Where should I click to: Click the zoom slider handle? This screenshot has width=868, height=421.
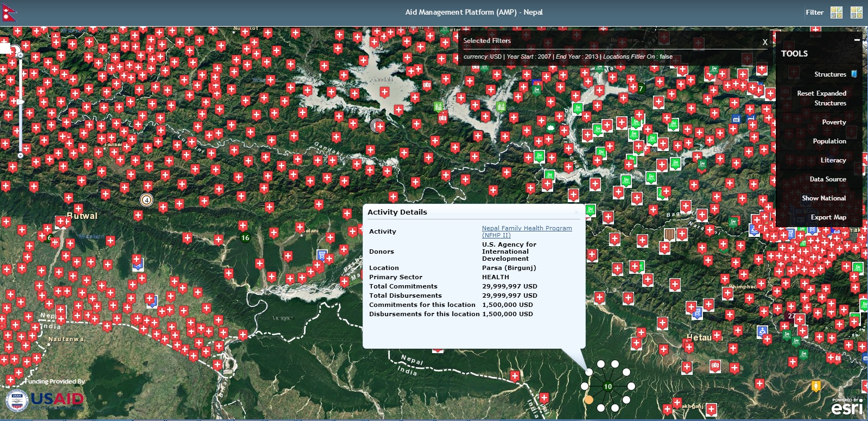point(21,102)
